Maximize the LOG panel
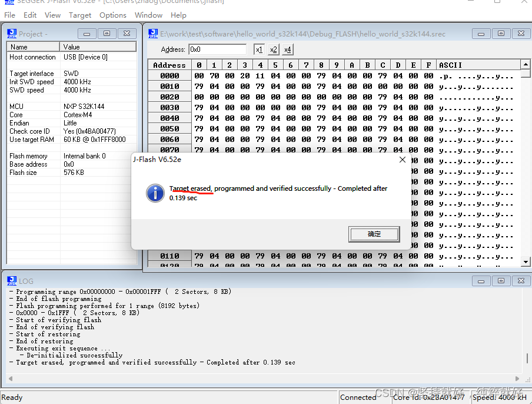This screenshot has width=532, height=404. pyautogui.click(x=501, y=281)
